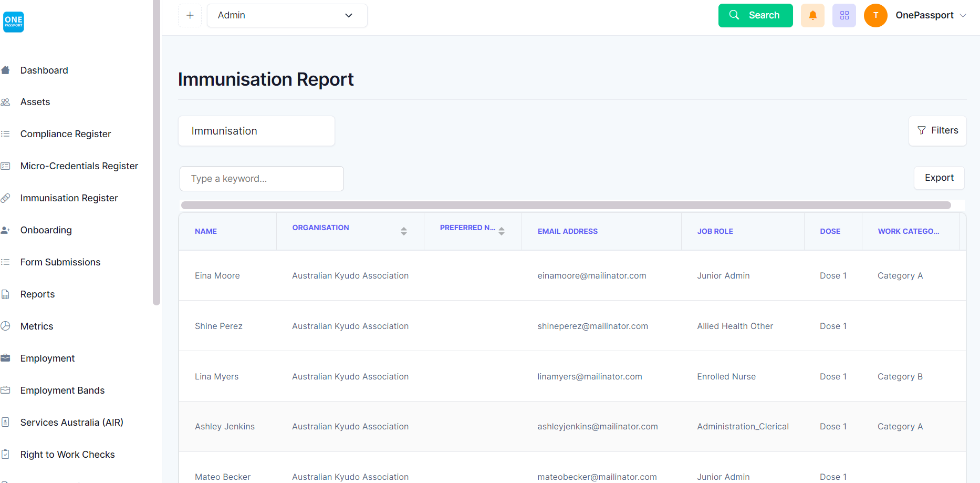The image size is (980, 483).
Task: Click the plus add button
Action: pos(190,15)
